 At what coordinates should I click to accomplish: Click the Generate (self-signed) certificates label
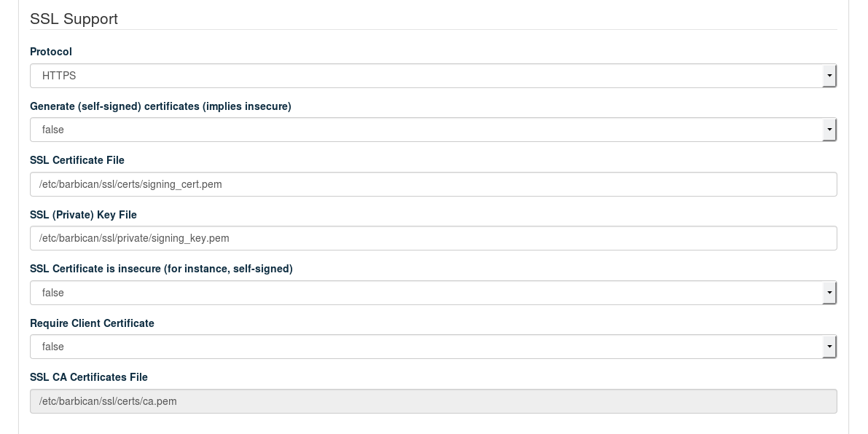[160, 106]
